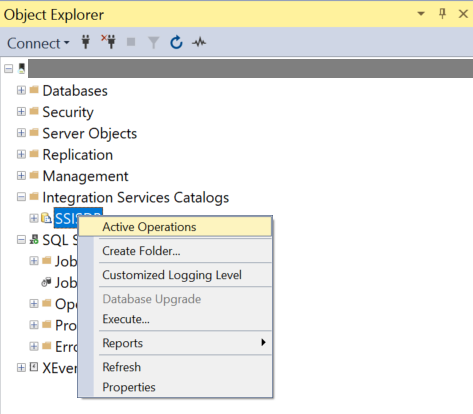Expand the Replication folder
Viewport: 473px width, 414px height.
21,154
